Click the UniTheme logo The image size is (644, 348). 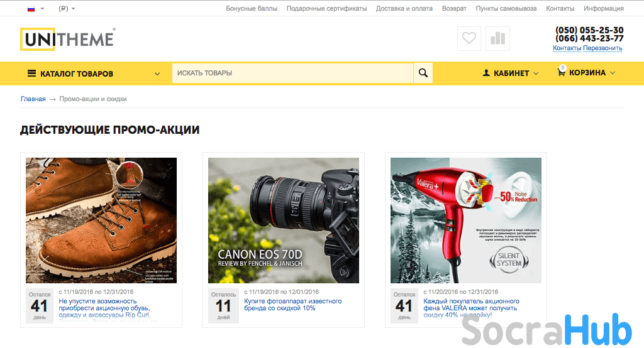pyautogui.click(x=68, y=39)
